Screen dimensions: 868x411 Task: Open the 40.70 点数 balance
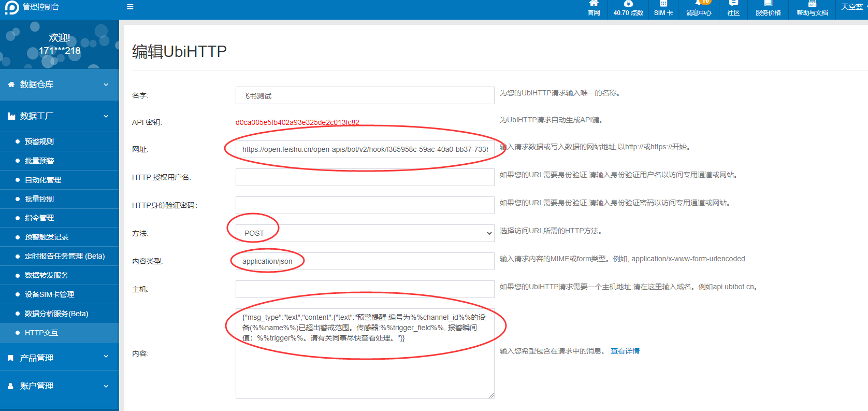pos(628,9)
